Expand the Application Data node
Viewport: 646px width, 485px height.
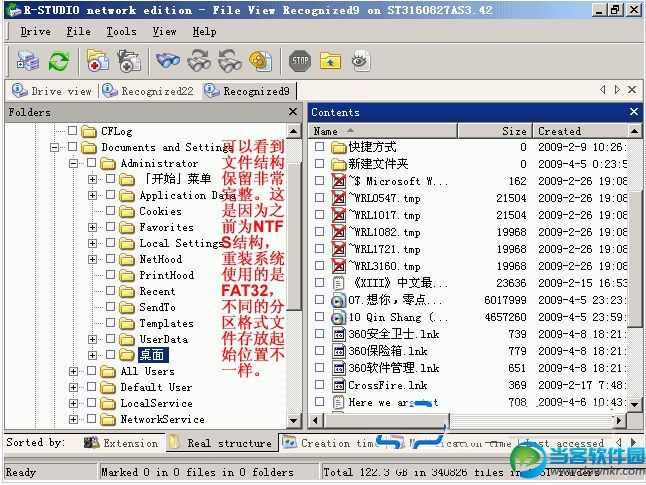coord(92,195)
